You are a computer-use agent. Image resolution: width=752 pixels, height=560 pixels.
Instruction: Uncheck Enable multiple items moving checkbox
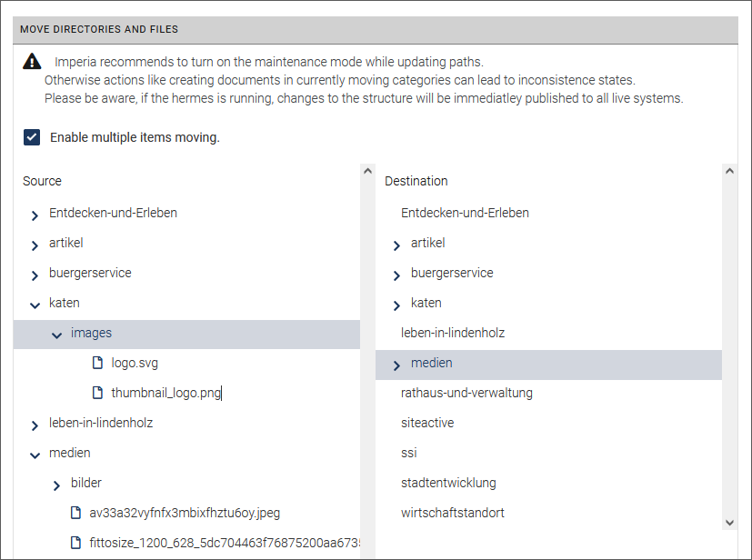[32, 137]
